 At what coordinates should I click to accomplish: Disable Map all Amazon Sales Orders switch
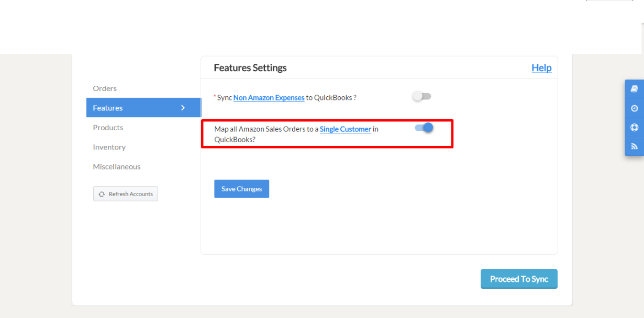tap(424, 127)
